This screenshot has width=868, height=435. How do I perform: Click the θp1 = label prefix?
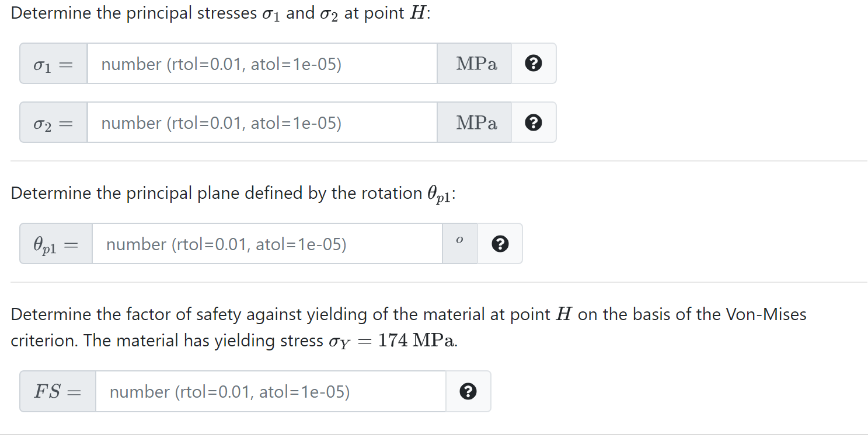[x=55, y=244]
